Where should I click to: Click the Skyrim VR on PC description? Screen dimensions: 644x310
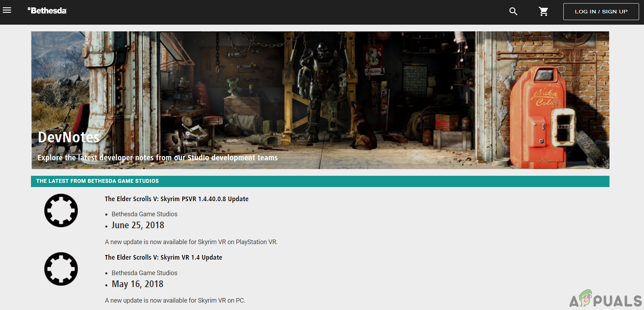point(175,300)
